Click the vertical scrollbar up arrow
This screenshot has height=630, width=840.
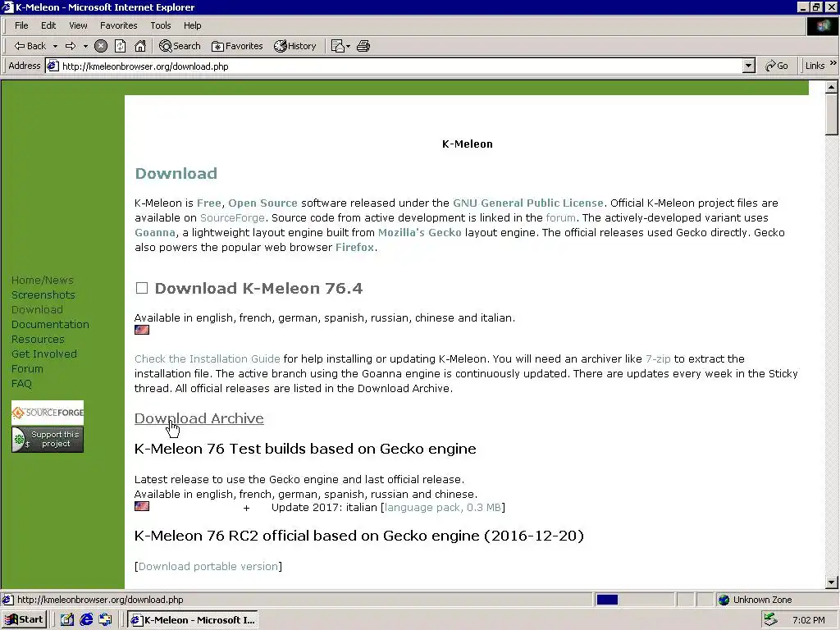pos(832,87)
